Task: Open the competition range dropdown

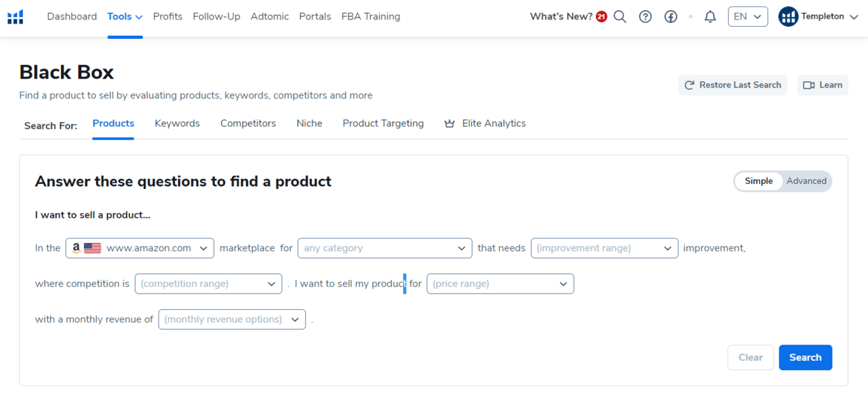Action: point(208,283)
